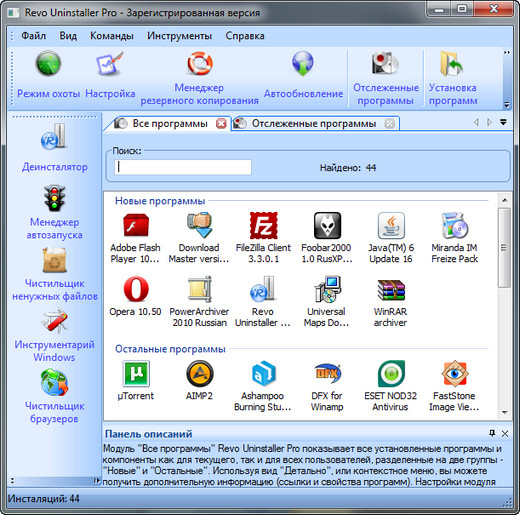Image resolution: width=520 pixels, height=515 pixels.
Task: Open Чистильщик браузеров globe icon
Action: pos(54,382)
